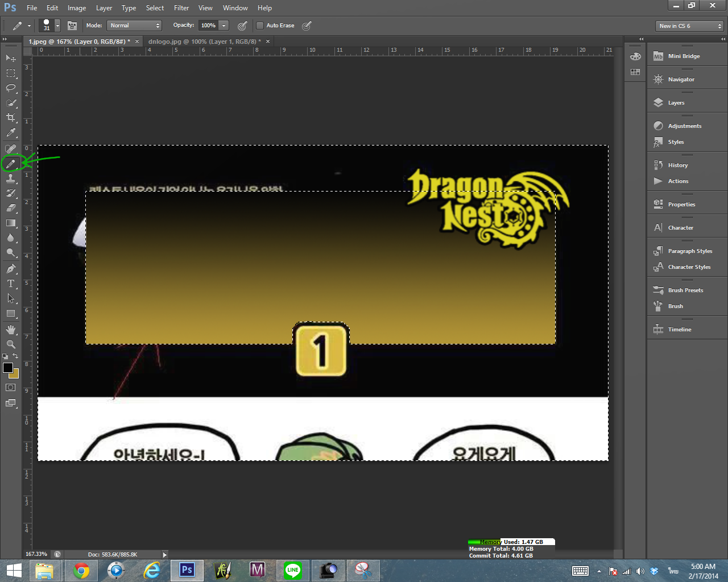Open File Explorer from the taskbar
Image resolution: width=728 pixels, height=582 pixels.
click(x=44, y=570)
